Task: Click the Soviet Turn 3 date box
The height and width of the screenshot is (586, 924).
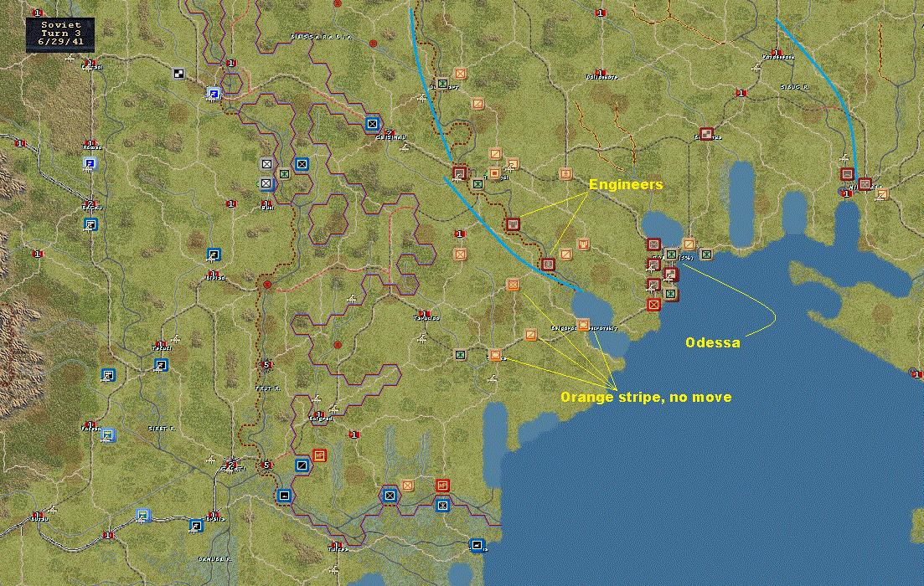Action: (60, 34)
